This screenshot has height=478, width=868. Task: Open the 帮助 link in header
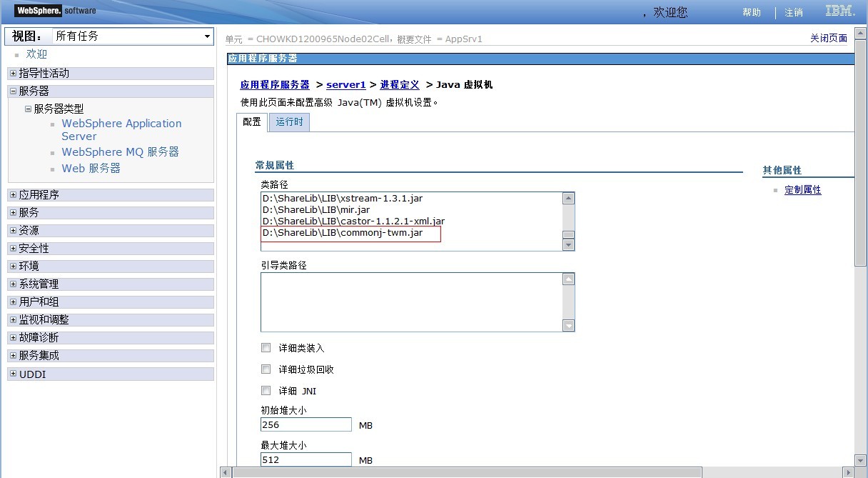pyautogui.click(x=752, y=12)
